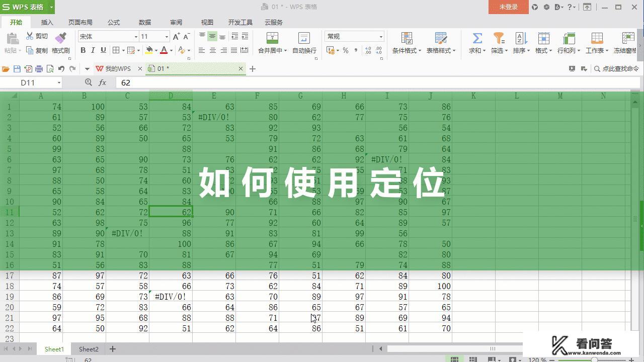
Task: Click the Print icon in quick toolbar
Action: [39, 69]
